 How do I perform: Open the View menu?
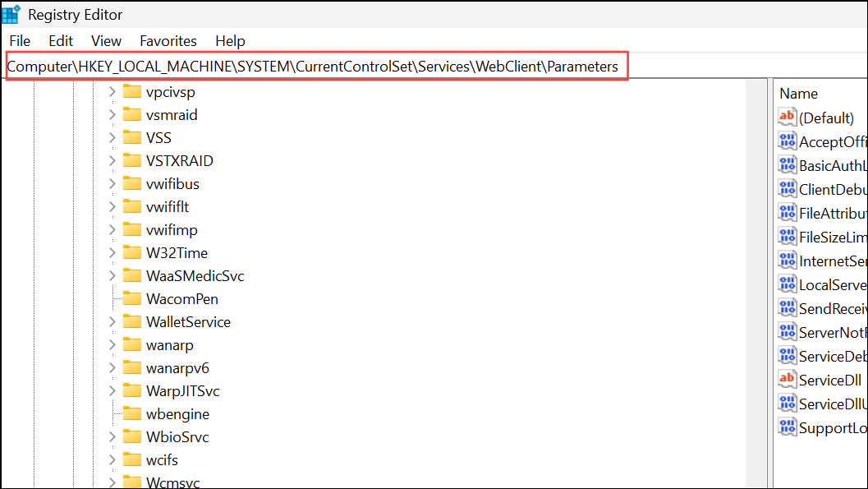(x=106, y=41)
